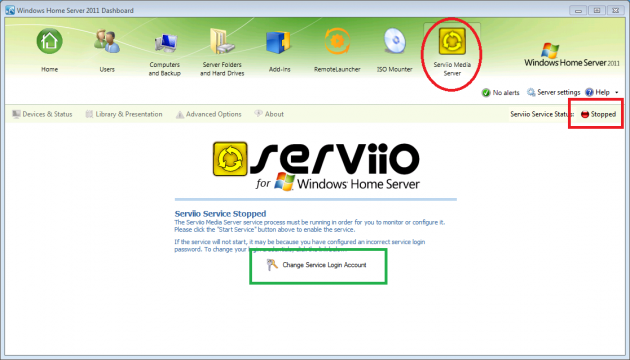Click the 'Serviio Service Stopped' heading

point(220,214)
